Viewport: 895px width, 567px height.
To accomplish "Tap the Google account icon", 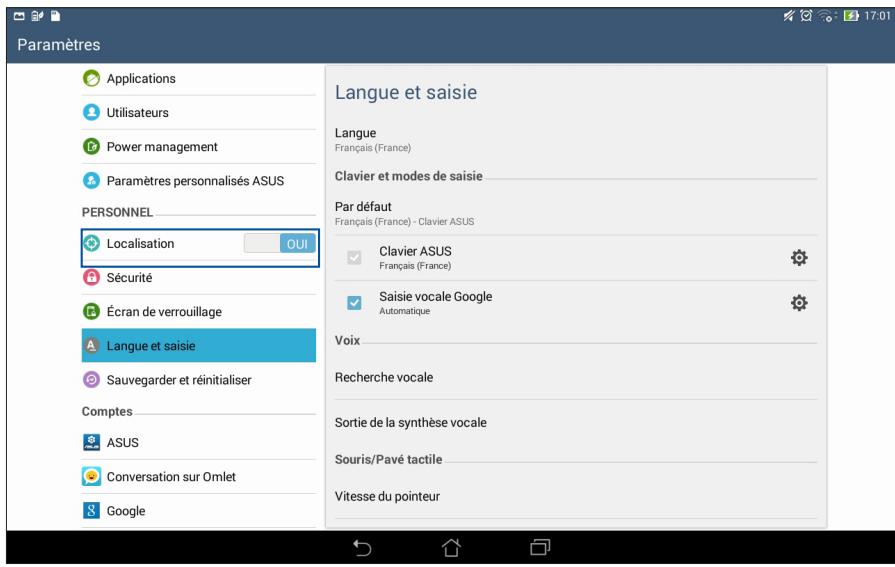I will coord(91,510).
